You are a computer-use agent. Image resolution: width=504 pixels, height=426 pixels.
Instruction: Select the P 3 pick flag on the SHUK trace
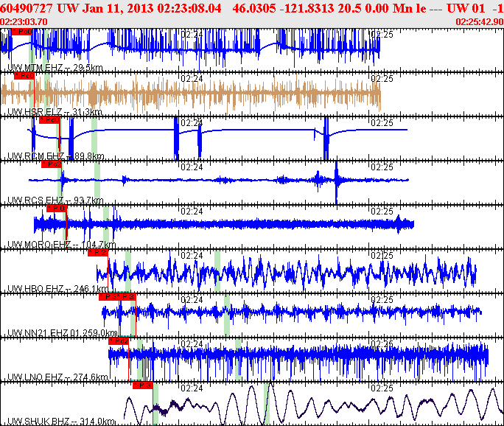pos(143,385)
